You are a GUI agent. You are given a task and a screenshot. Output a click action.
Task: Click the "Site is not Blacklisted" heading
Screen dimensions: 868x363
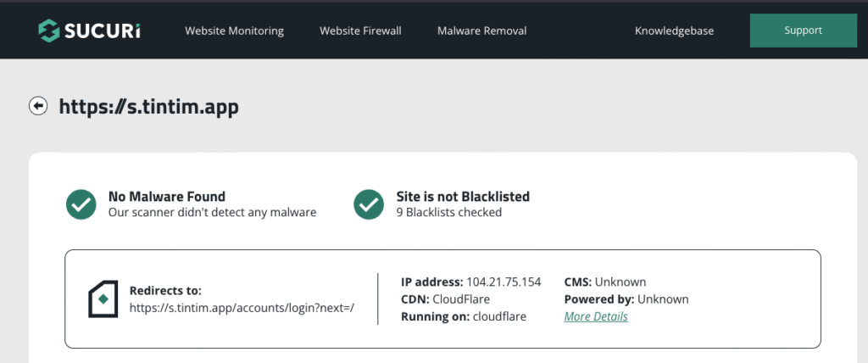coord(463,197)
